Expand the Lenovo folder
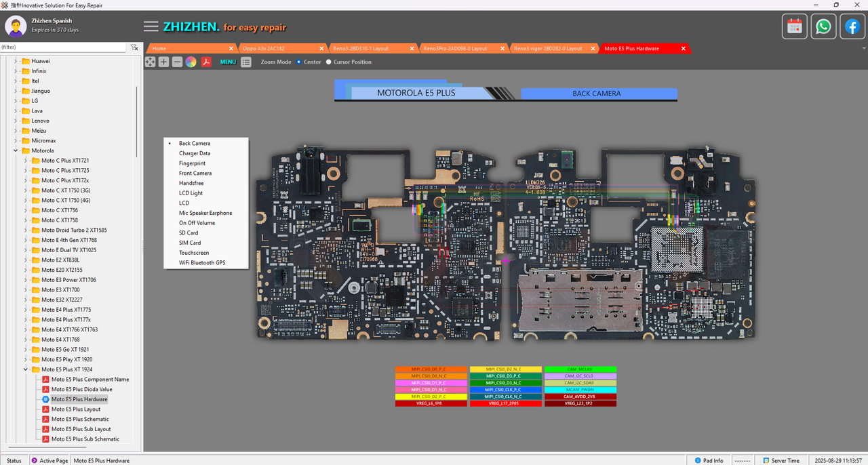 [16, 121]
